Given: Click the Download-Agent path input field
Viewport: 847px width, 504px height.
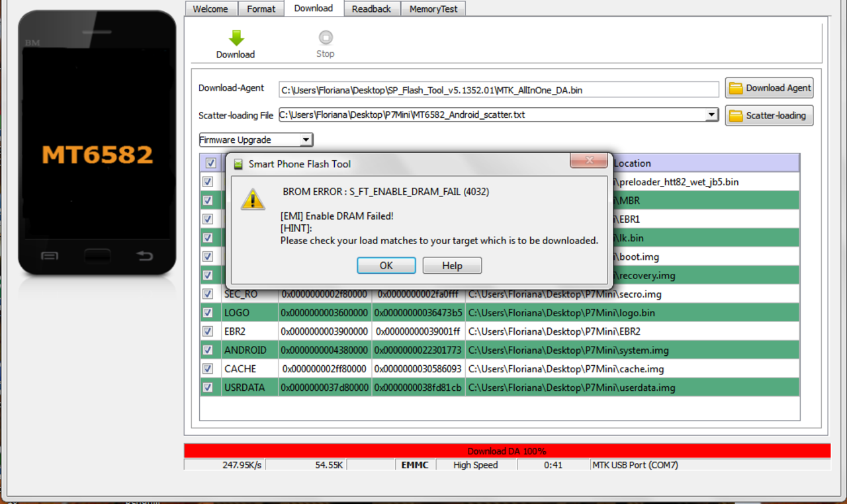Looking at the screenshot, I should 498,90.
